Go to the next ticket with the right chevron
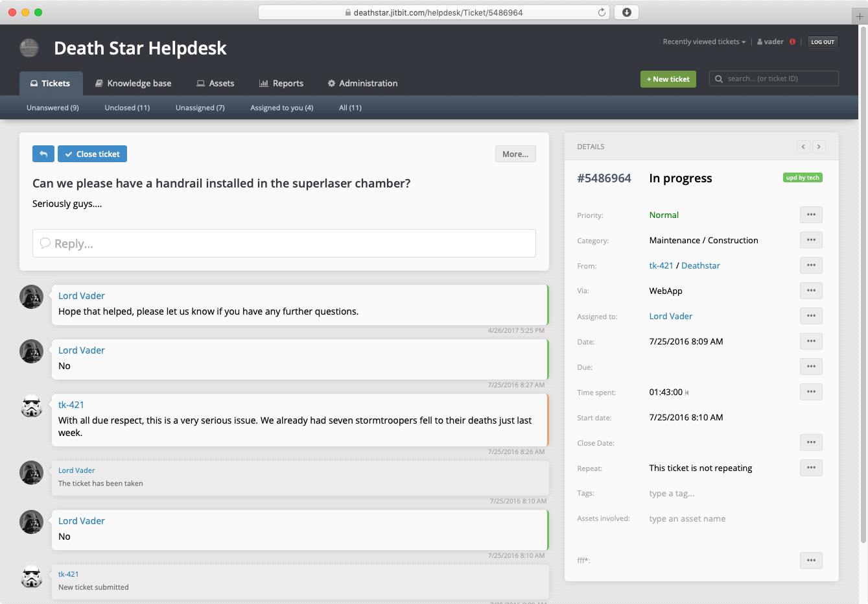 (x=819, y=147)
